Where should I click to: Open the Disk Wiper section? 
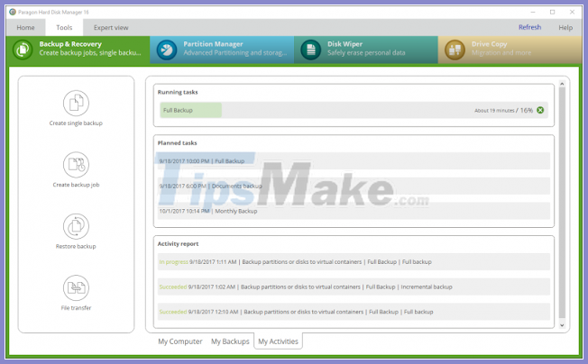[366, 50]
